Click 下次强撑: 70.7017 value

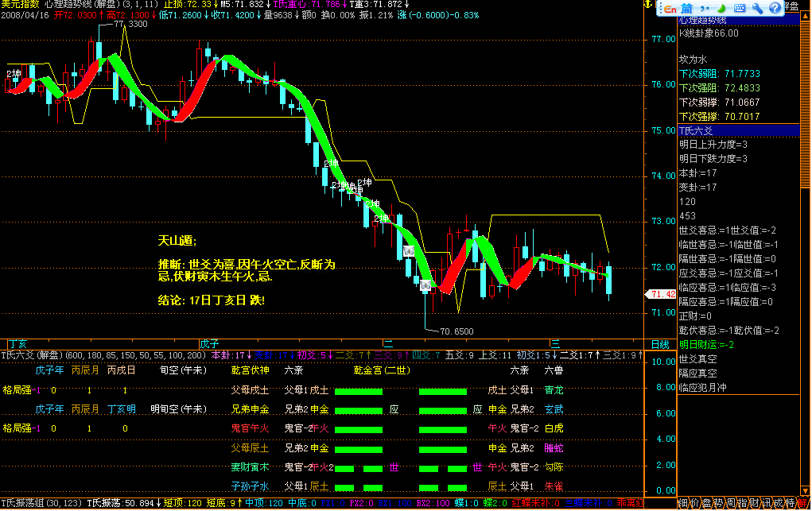pyautogui.click(x=719, y=117)
